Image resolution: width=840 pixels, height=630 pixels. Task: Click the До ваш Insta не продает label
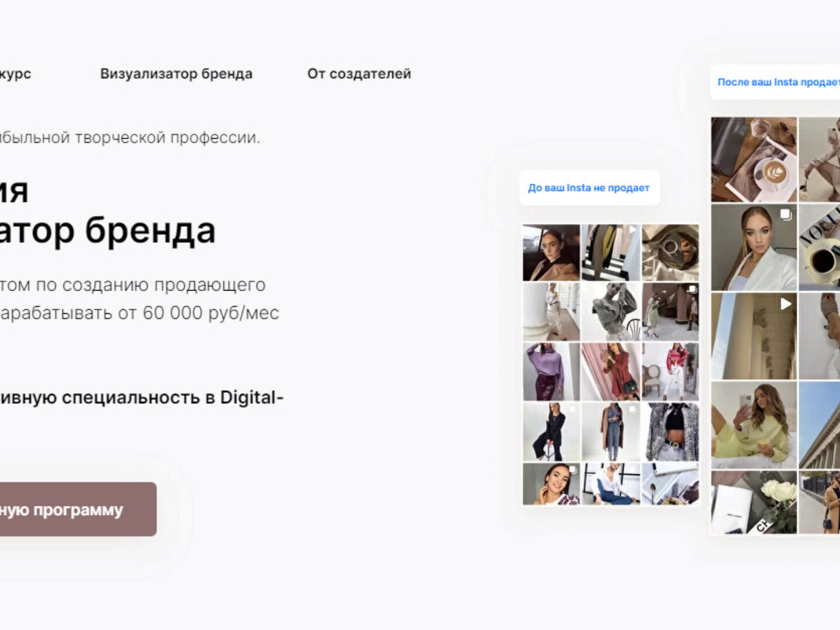pos(589,188)
